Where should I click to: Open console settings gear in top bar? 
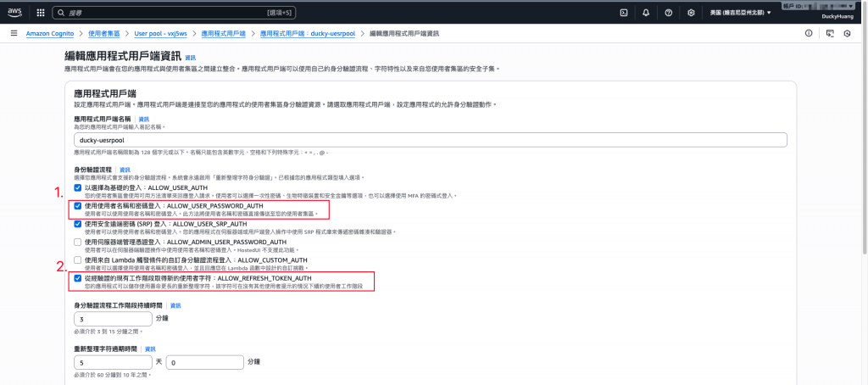pyautogui.click(x=691, y=12)
